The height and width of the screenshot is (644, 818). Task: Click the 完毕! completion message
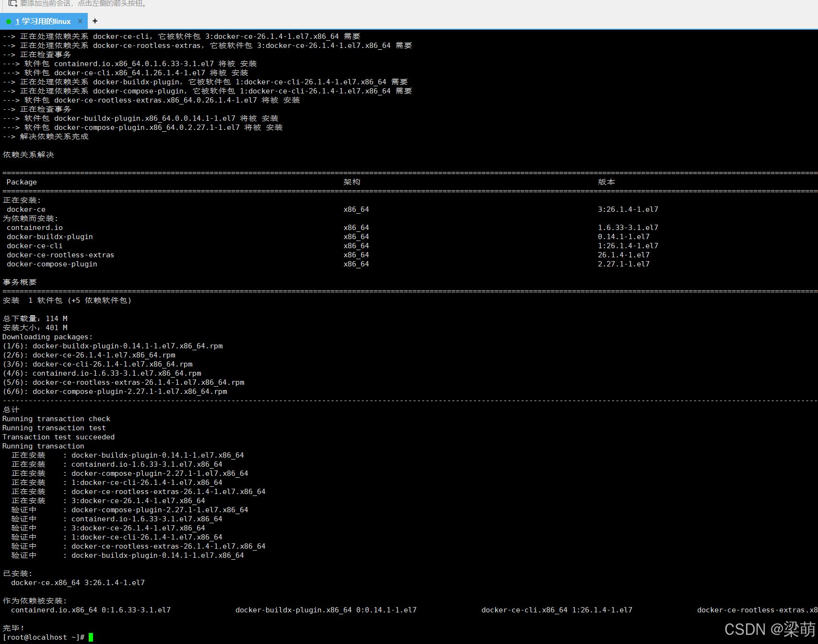point(13,628)
